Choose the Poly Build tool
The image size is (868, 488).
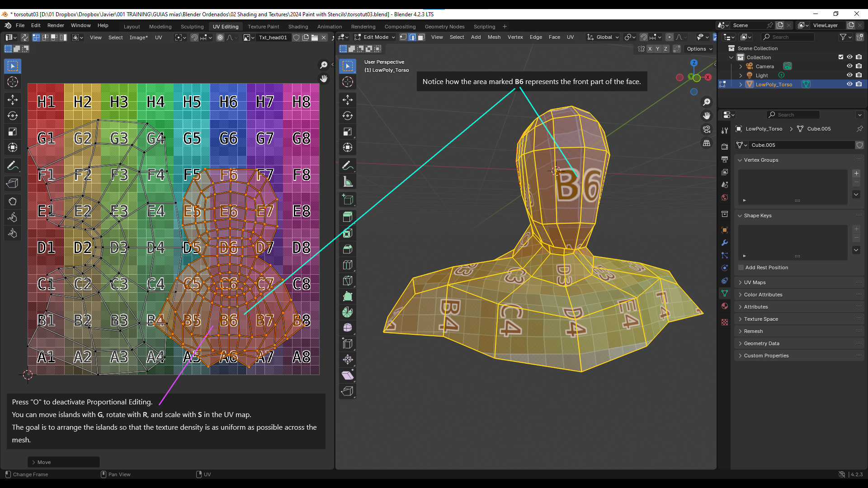point(348,296)
